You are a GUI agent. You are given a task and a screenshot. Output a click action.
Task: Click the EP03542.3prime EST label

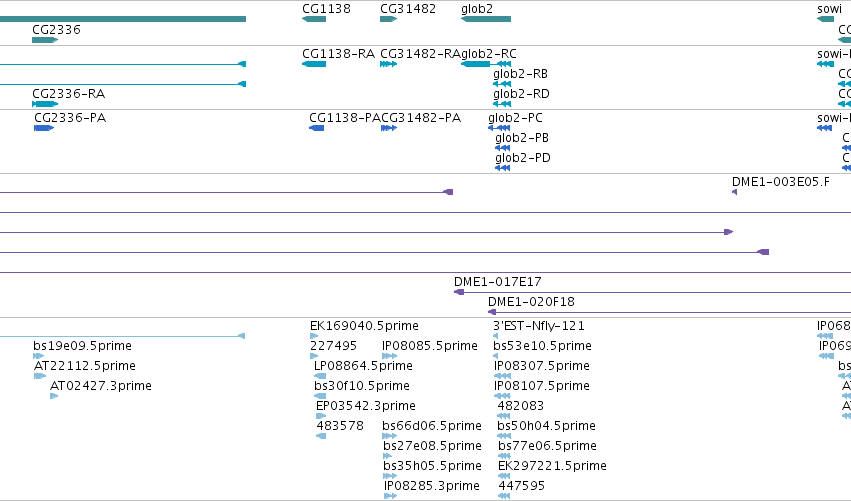coord(366,406)
